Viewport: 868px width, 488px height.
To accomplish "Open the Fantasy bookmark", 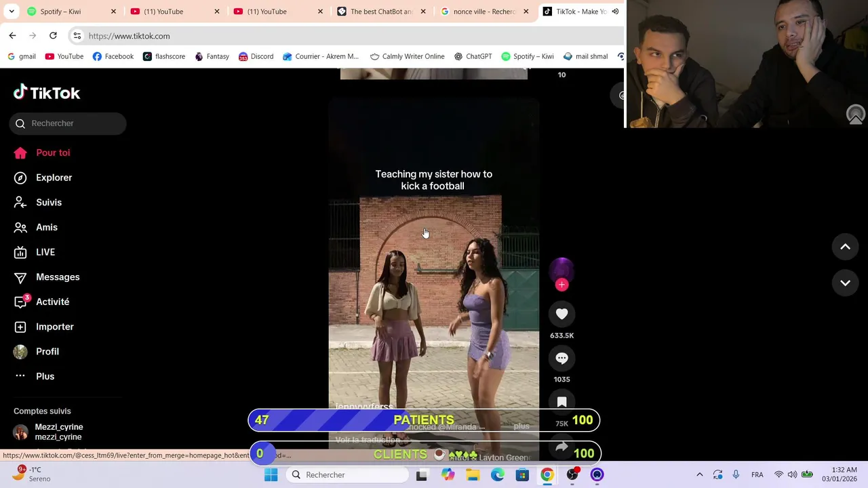I will (212, 56).
